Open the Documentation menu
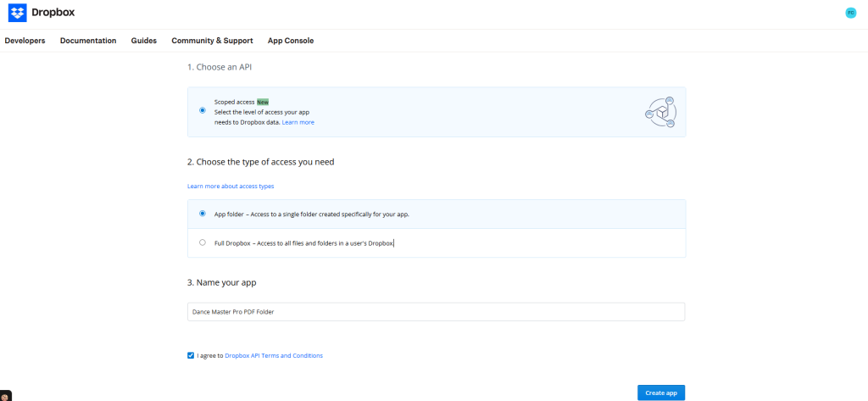 tap(88, 41)
